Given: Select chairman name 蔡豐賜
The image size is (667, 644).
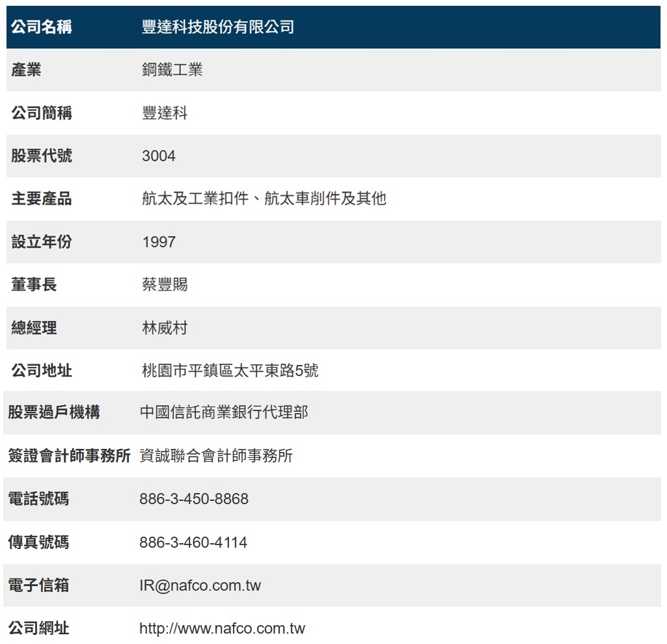Looking at the screenshot, I should click(x=165, y=284).
